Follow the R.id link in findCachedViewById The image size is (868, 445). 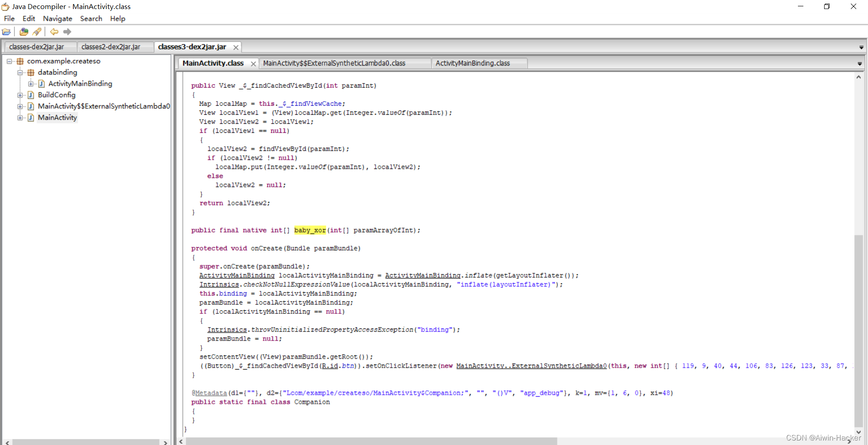coord(330,366)
